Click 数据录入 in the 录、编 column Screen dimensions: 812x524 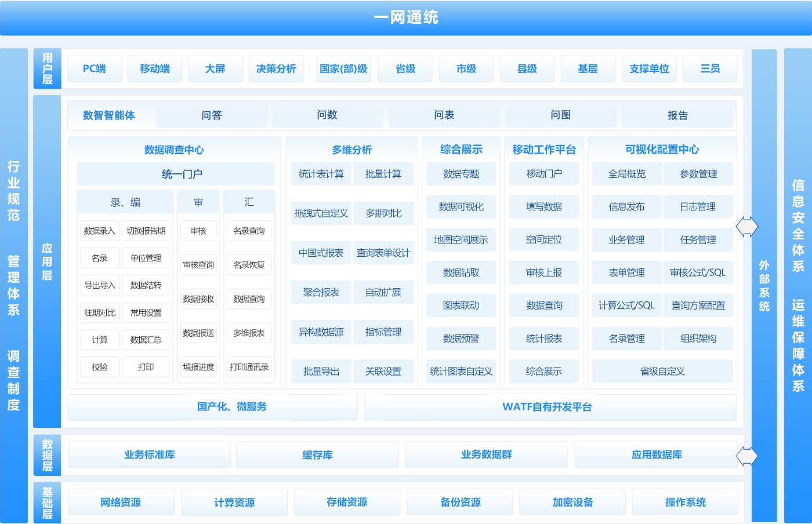pyautogui.click(x=99, y=231)
